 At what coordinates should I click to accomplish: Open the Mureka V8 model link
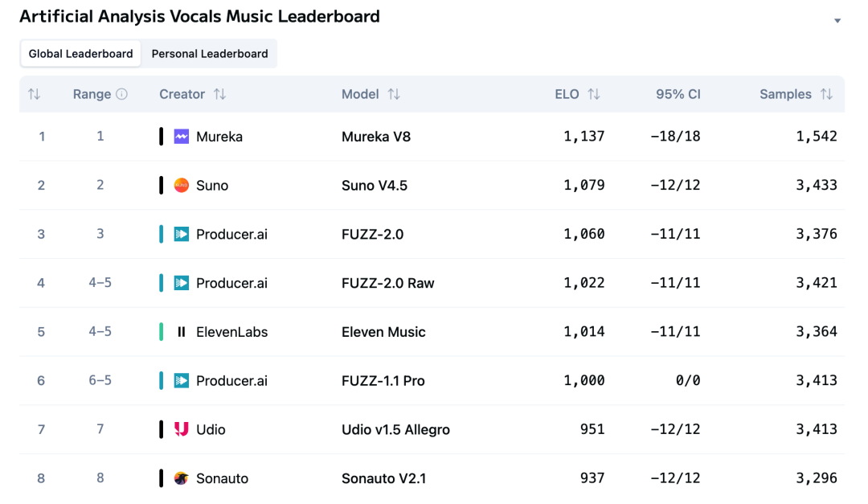click(x=376, y=137)
